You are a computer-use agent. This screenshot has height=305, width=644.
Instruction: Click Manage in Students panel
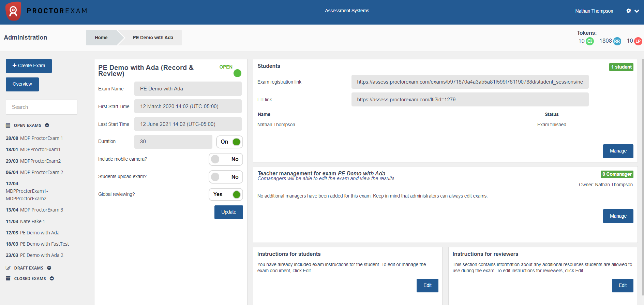coord(618,151)
